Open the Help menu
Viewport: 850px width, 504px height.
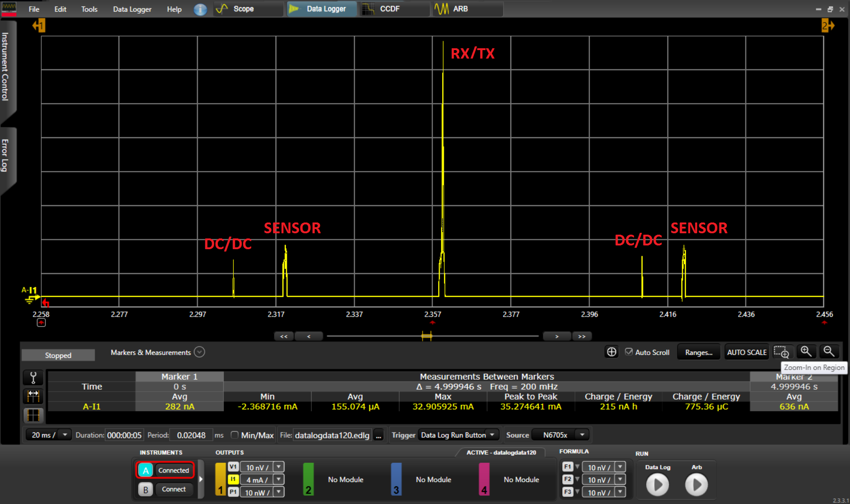tap(174, 9)
